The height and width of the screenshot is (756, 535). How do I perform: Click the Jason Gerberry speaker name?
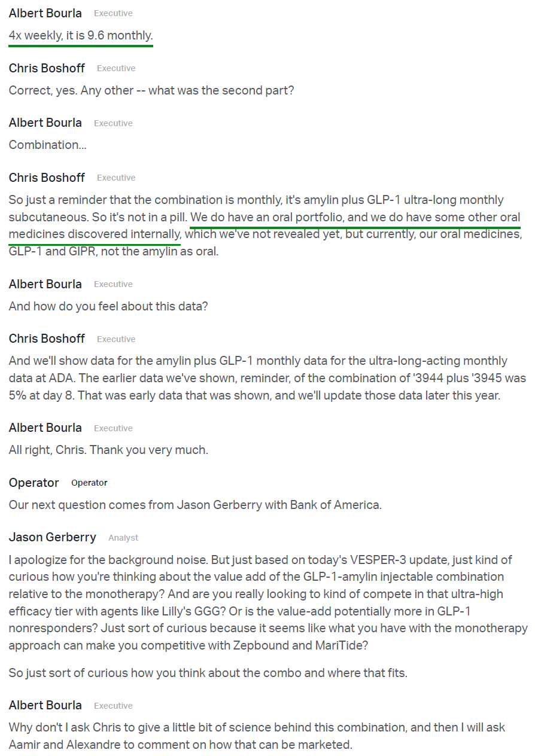pos(52,537)
